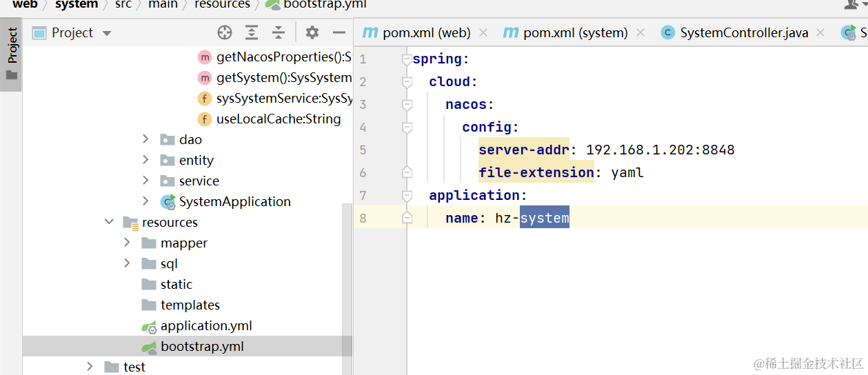Fold the 'spring:' block in gutter
Viewport: 868px width, 375px height.
pyautogui.click(x=407, y=59)
